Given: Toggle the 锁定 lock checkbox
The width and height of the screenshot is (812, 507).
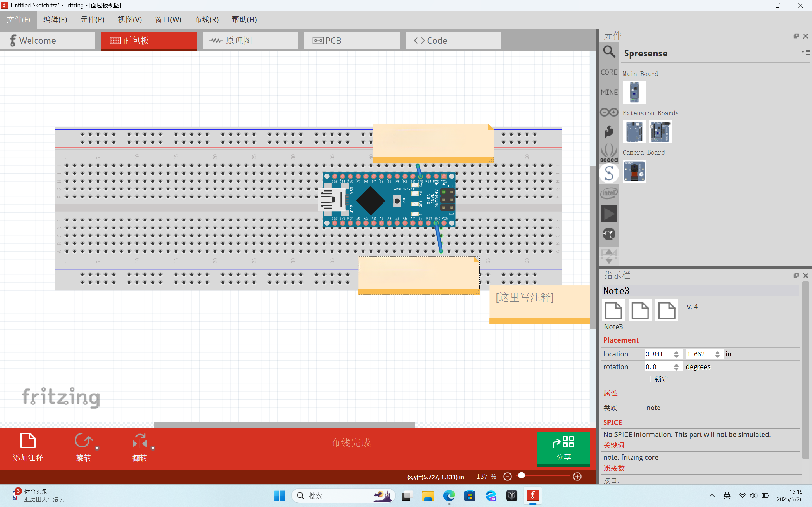Looking at the screenshot, I should [648, 379].
